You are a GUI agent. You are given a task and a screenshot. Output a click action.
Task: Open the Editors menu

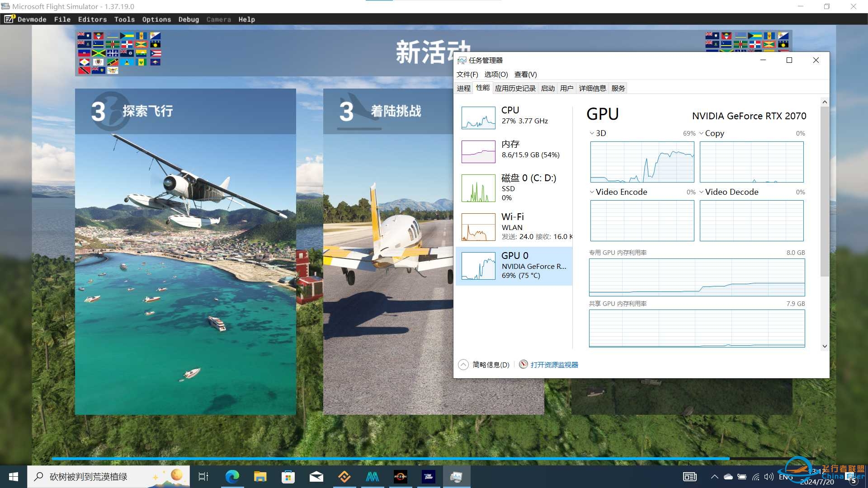92,19
